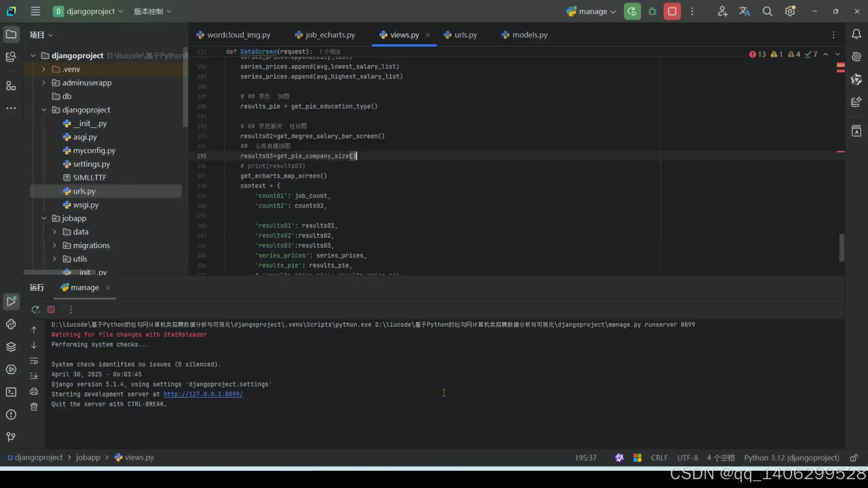
Task: Expand the .venv folder in project tree
Action: (43, 69)
